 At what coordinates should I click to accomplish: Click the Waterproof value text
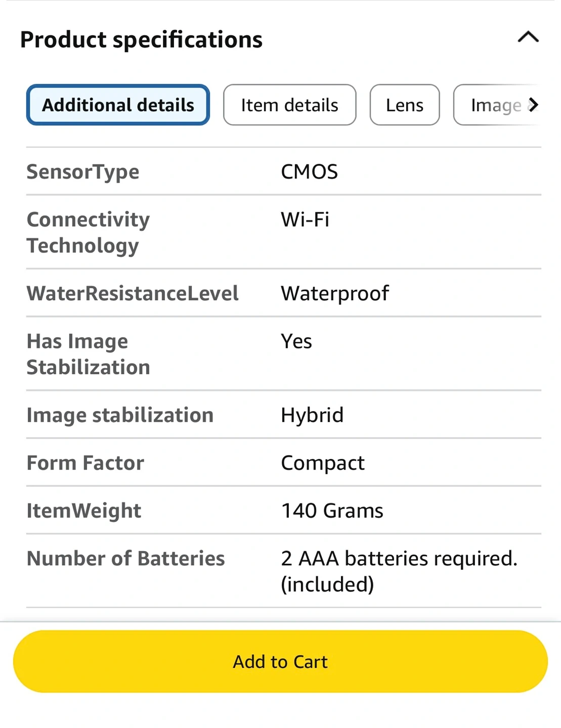coord(335,294)
